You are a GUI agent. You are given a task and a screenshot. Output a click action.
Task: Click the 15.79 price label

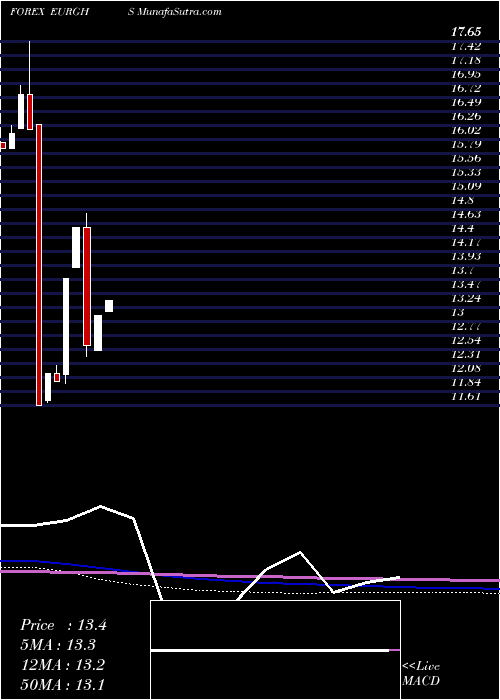(x=466, y=144)
